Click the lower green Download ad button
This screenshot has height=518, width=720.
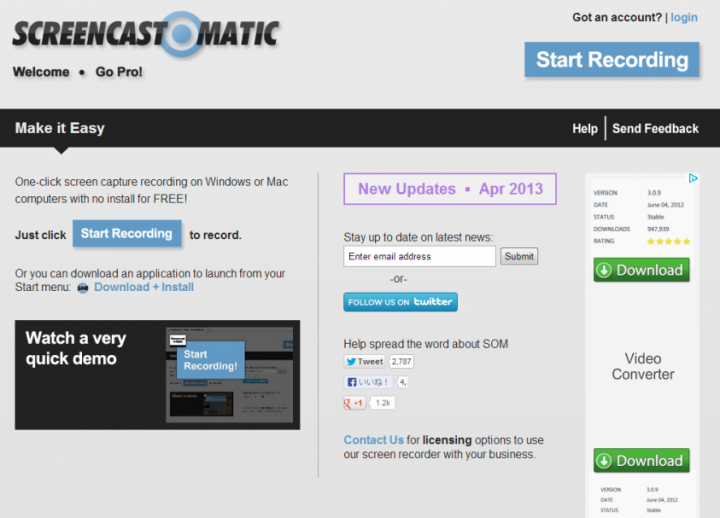[x=641, y=461]
